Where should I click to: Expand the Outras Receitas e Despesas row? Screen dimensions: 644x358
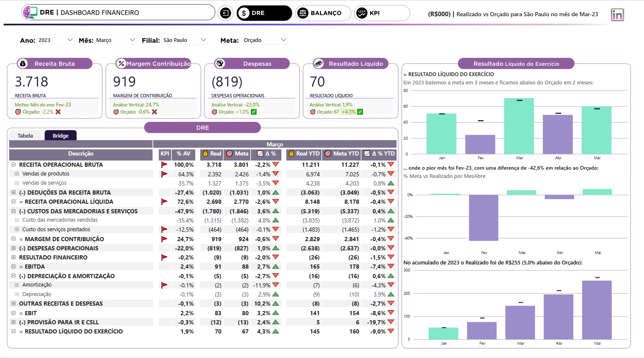(x=13, y=304)
